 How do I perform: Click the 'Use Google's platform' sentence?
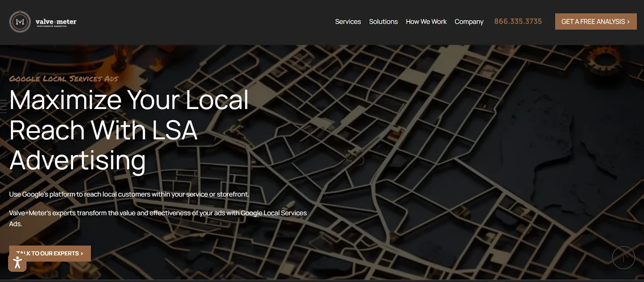click(129, 194)
